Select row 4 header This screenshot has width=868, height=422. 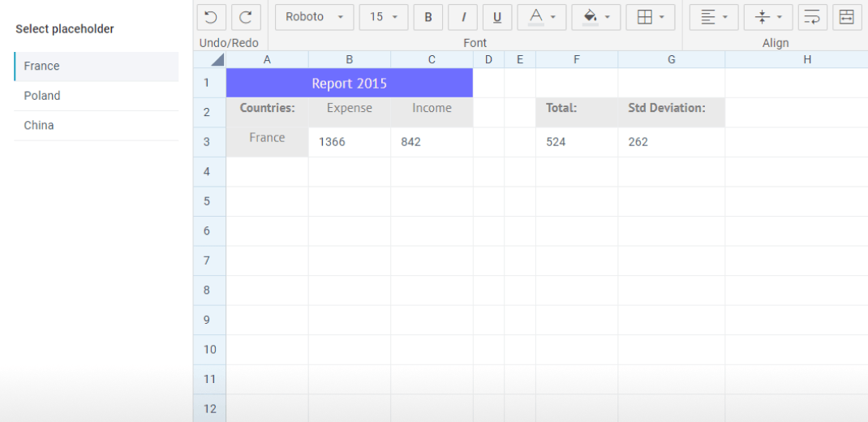click(x=210, y=172)
